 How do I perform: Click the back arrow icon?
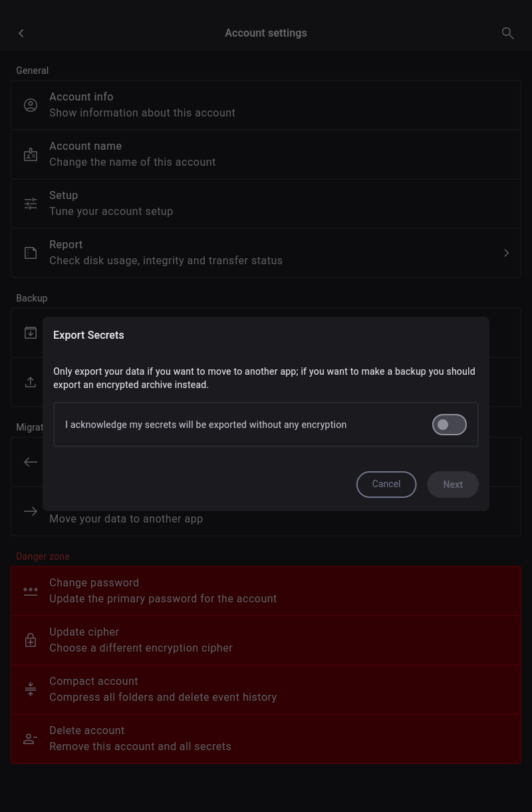point(21,33)
